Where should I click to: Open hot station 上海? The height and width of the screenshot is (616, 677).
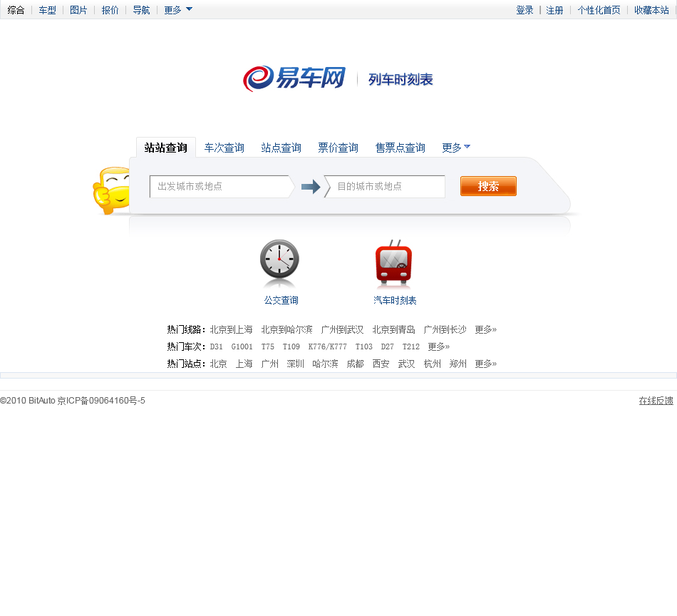244,364
